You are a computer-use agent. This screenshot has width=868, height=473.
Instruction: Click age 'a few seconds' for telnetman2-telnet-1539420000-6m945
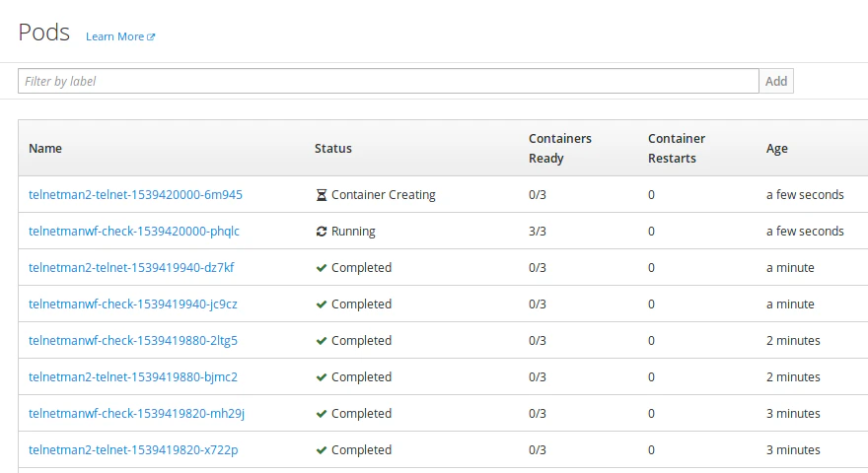805,195
